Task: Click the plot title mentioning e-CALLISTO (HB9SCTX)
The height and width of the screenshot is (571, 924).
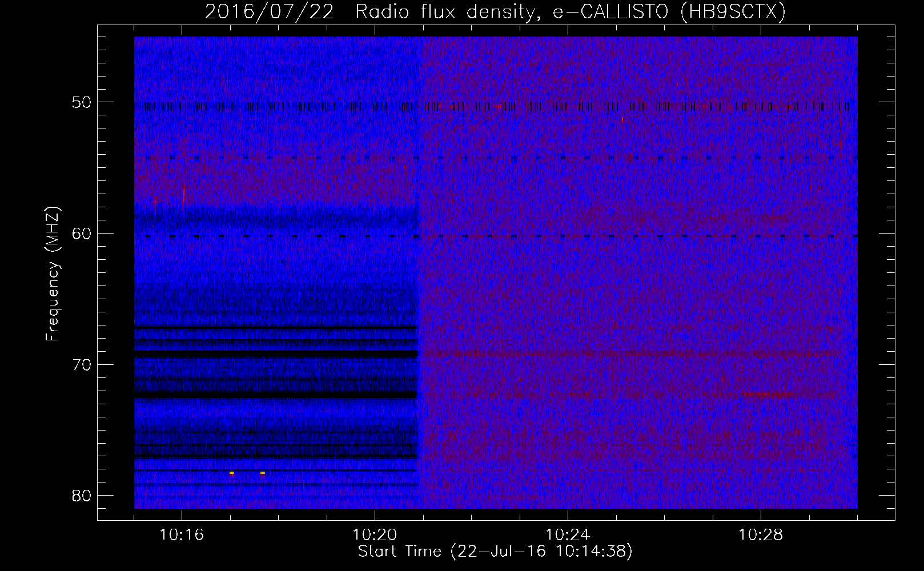Action: coord(495,11)
